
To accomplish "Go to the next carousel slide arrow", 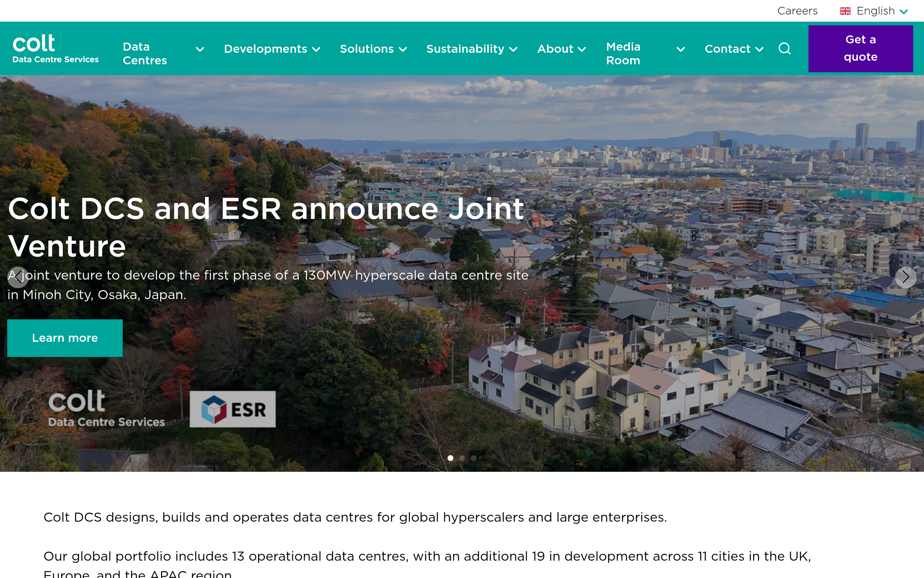I will (905, 277).
